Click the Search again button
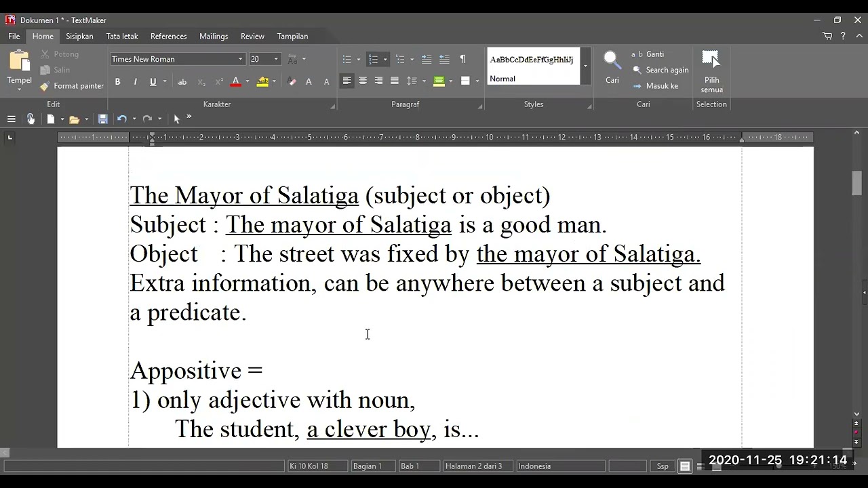This screenshot has width=868, height=488. 660,70
